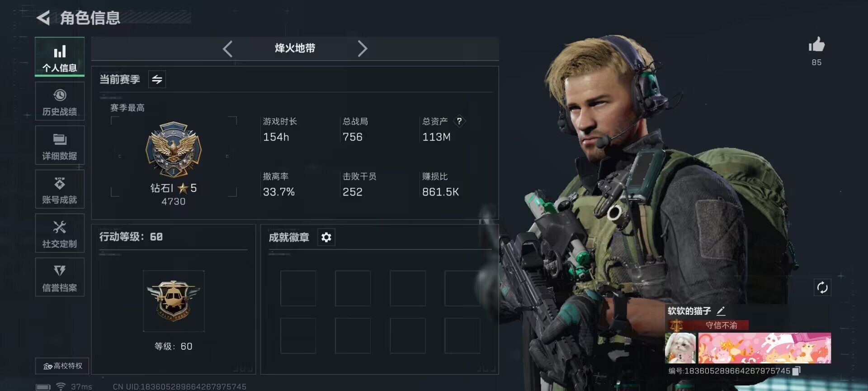The height and width of the screenshot is (391, 868).
Task: Select the 社交定制 customization icon
Action: click(60, 234)
